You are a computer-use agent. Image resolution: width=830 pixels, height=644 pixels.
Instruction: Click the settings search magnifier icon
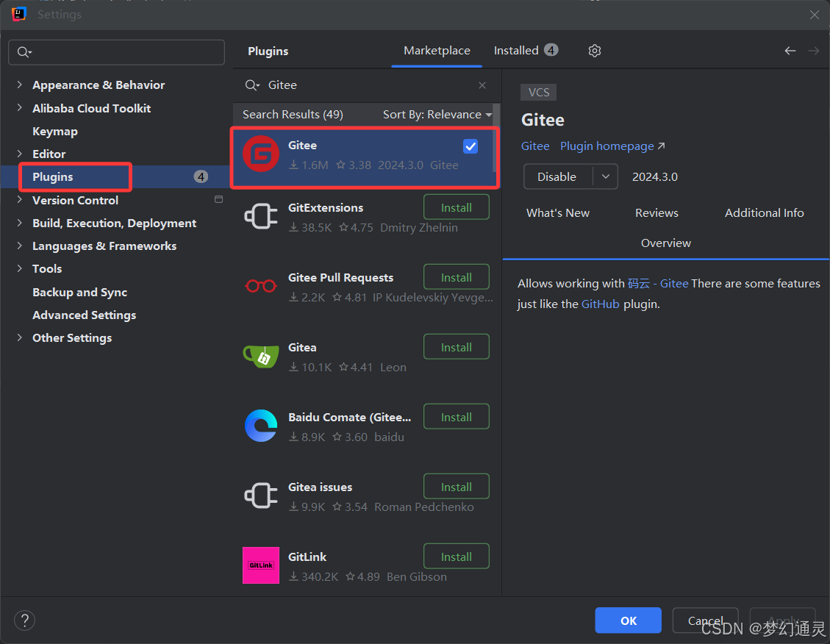click(24, 52)
